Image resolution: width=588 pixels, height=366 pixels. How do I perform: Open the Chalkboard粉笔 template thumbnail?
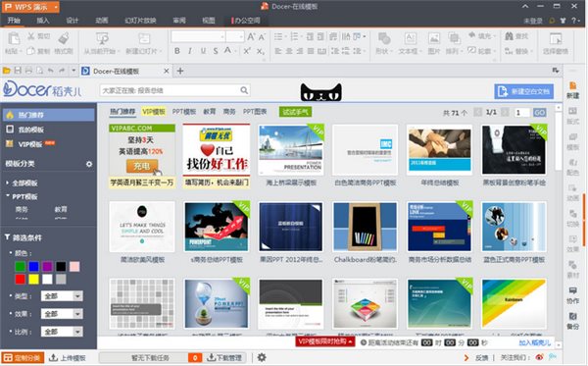click(x=365, y=227)
